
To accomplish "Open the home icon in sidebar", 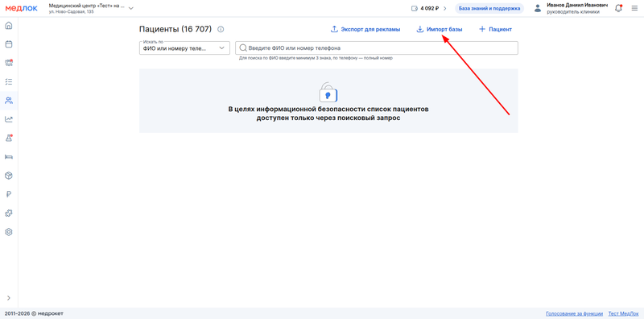I will coord(9,26).
